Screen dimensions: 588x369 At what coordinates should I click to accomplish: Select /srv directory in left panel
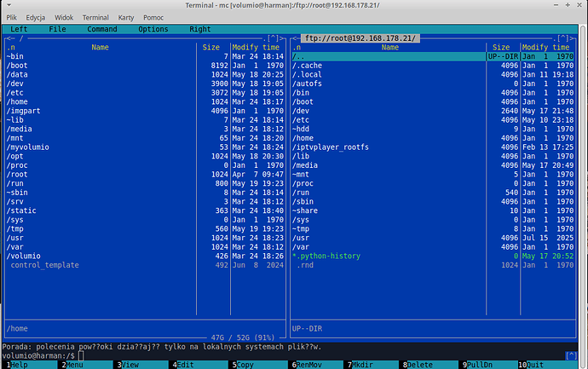pos(145,202)
